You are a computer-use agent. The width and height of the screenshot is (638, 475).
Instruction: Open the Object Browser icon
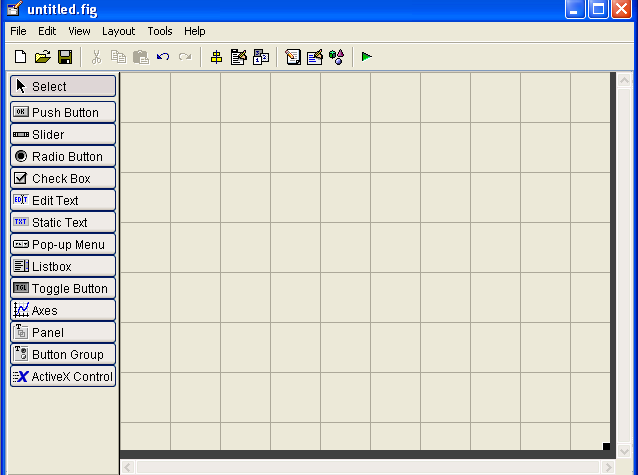tap(336, 57)
